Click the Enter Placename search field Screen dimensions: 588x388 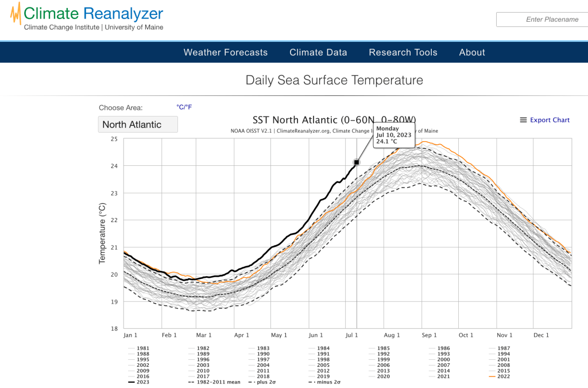(541, 19)
